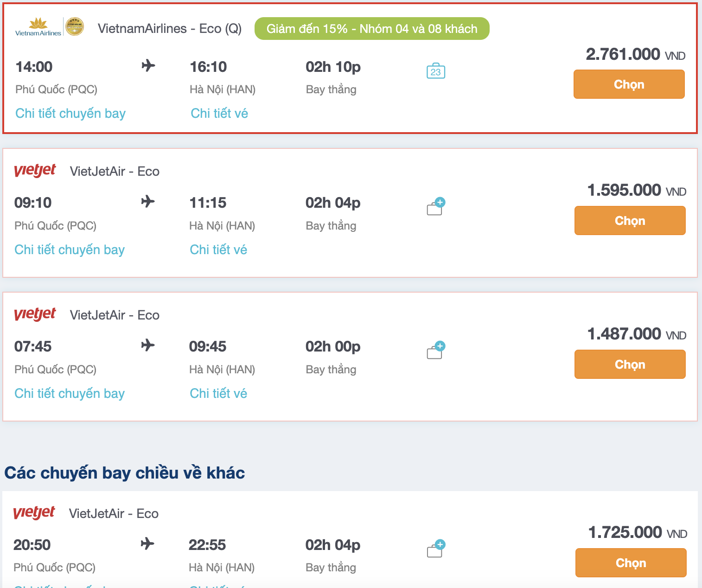Open Chi tiết vé for the 09:10 VietJet flight
Viewport: 702px width, 588px height.
(x=218, y=249)
